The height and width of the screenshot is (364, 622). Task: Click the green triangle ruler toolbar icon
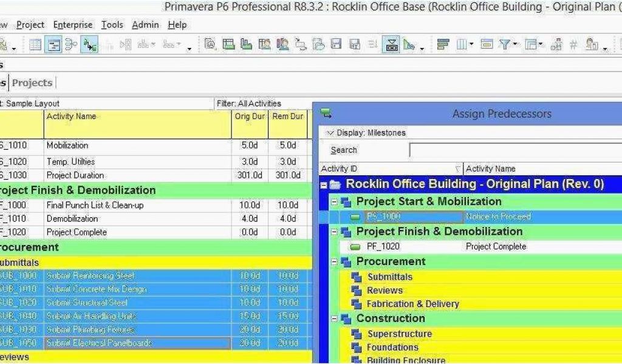(x=409, y=44)
